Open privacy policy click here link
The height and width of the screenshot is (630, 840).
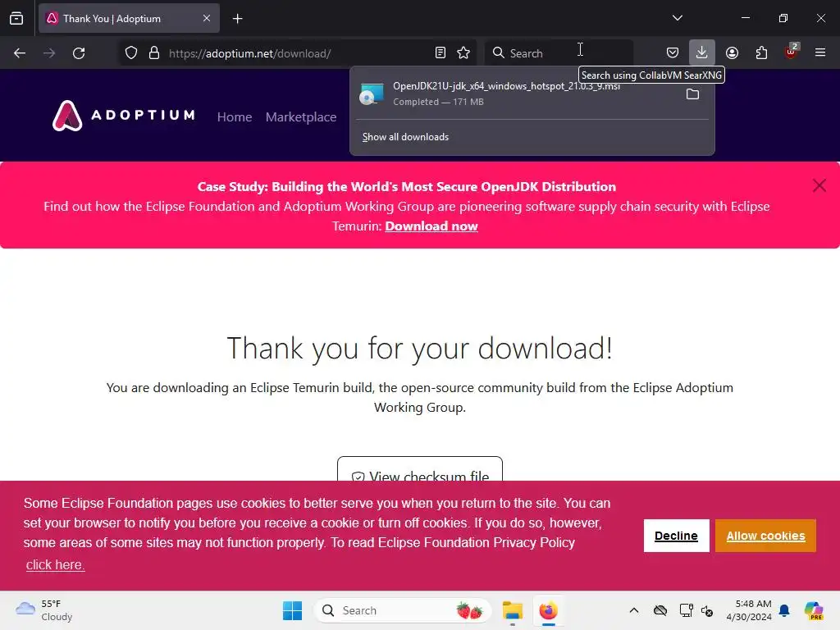(55, 564)
